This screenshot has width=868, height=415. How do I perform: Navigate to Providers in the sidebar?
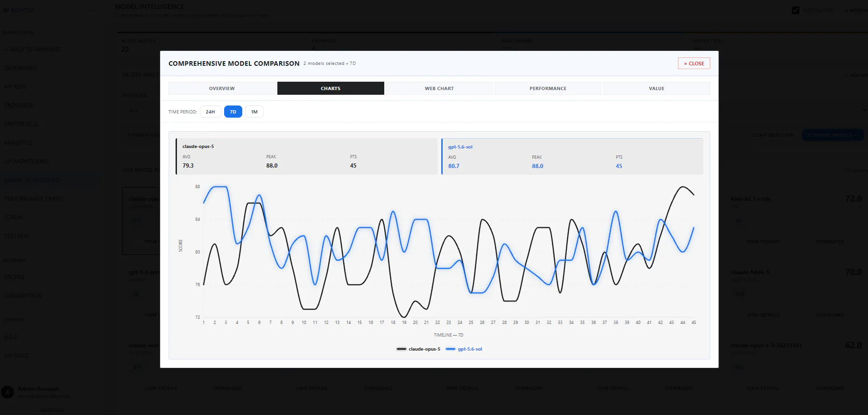coord(19,106)
